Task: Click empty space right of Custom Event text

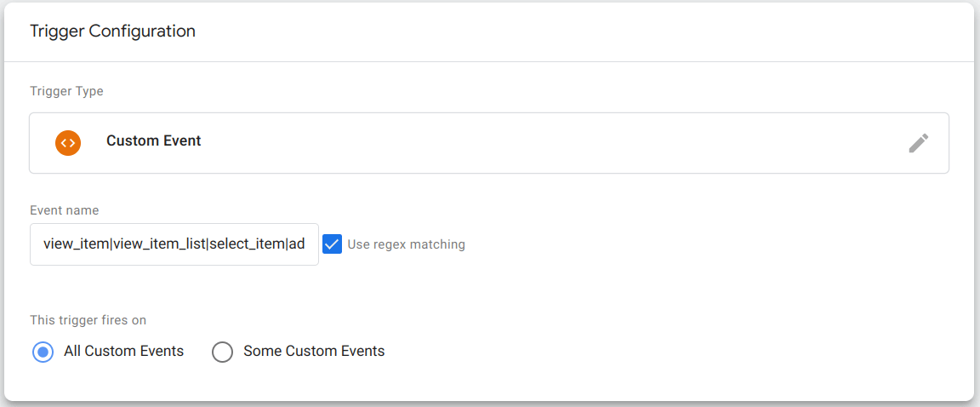Action: coord(550,143)
